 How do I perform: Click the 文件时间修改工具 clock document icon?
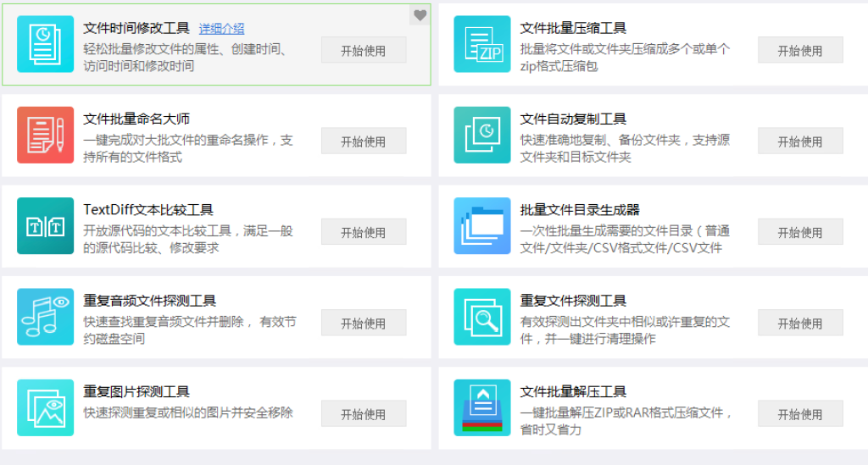pyautogui.click(x=45, y=44)
